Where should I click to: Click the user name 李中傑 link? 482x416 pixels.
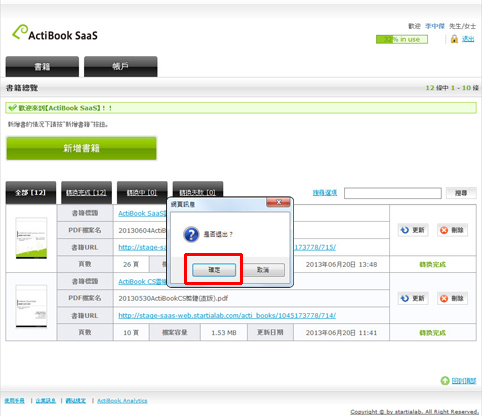pos(435,26)
